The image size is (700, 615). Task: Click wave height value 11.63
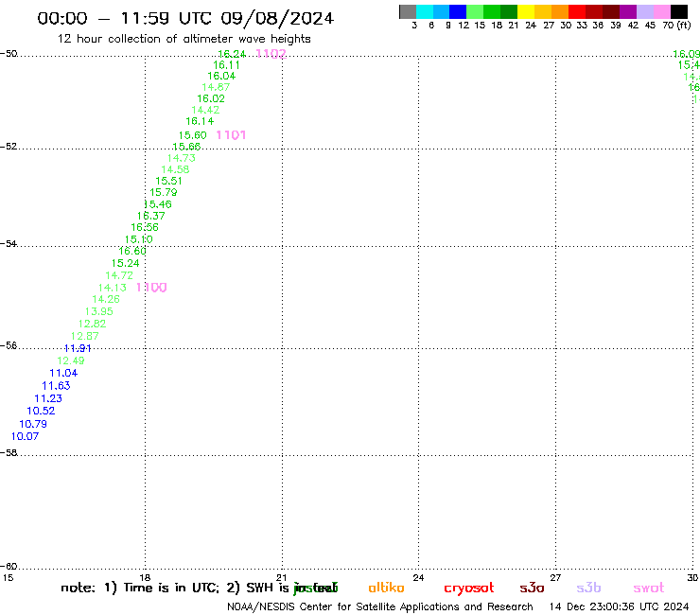(x=56, y=386)
